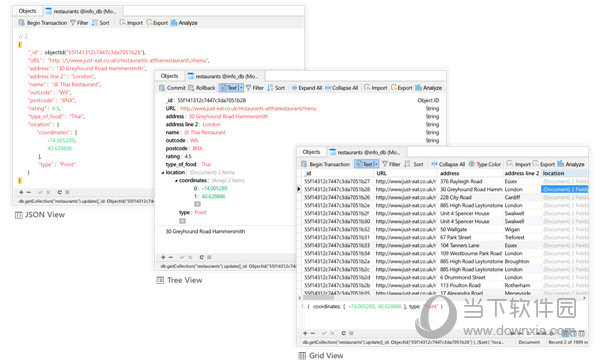Click Export in the JSON View window
This screenshot has height=360, width=600.
coord(157,23)
